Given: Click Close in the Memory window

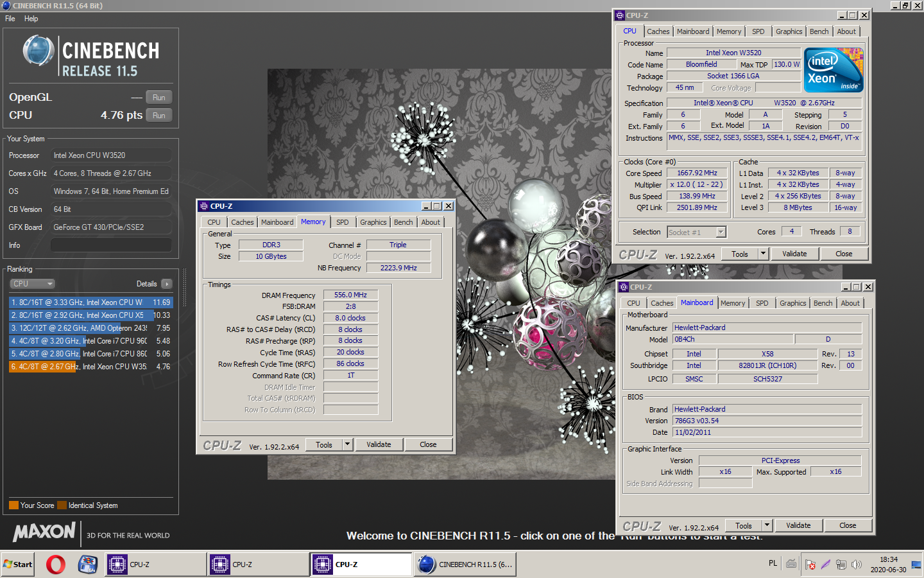Looking at the screenshot, I should [x=428, y=444].
